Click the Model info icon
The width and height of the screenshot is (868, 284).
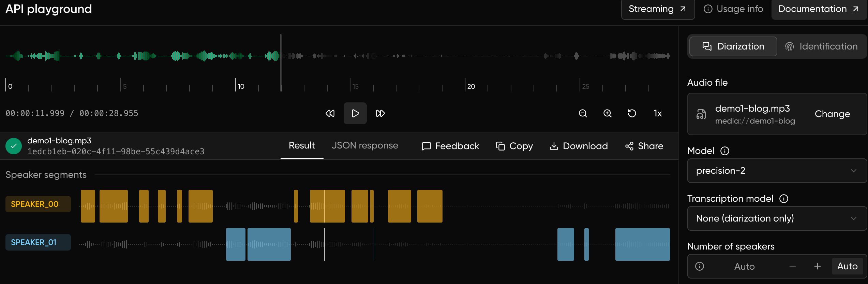click(725, 151)
